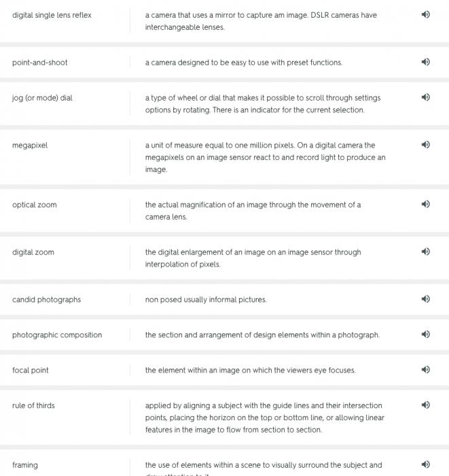449x476 pixels.
Task: Click the digital zoom definition text
Action: (253, 258)
